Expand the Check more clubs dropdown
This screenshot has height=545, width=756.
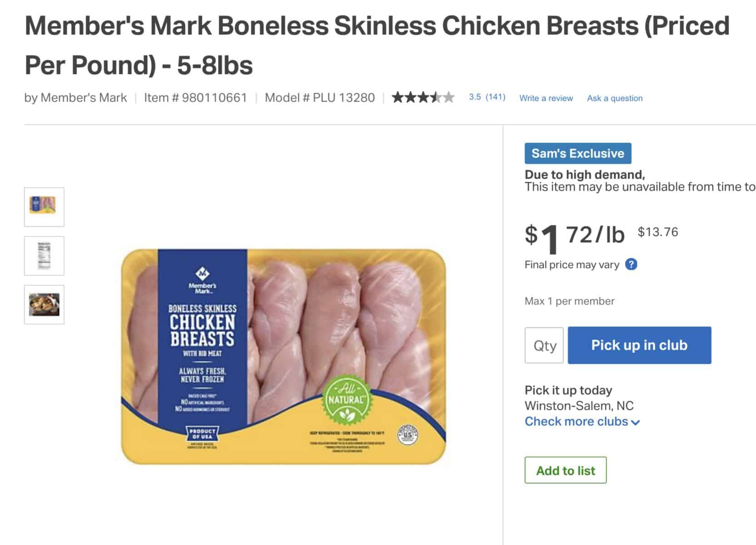[x=577, y=421]
